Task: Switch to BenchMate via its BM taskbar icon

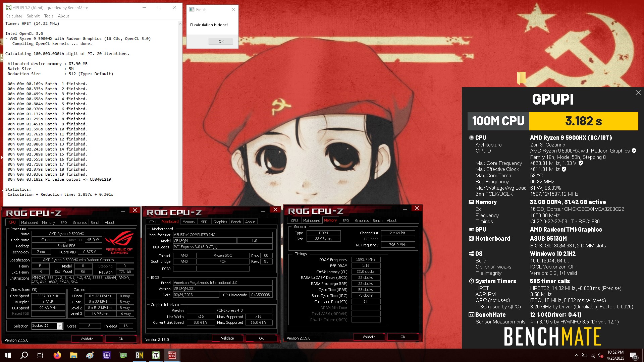Action: (140, 355)
